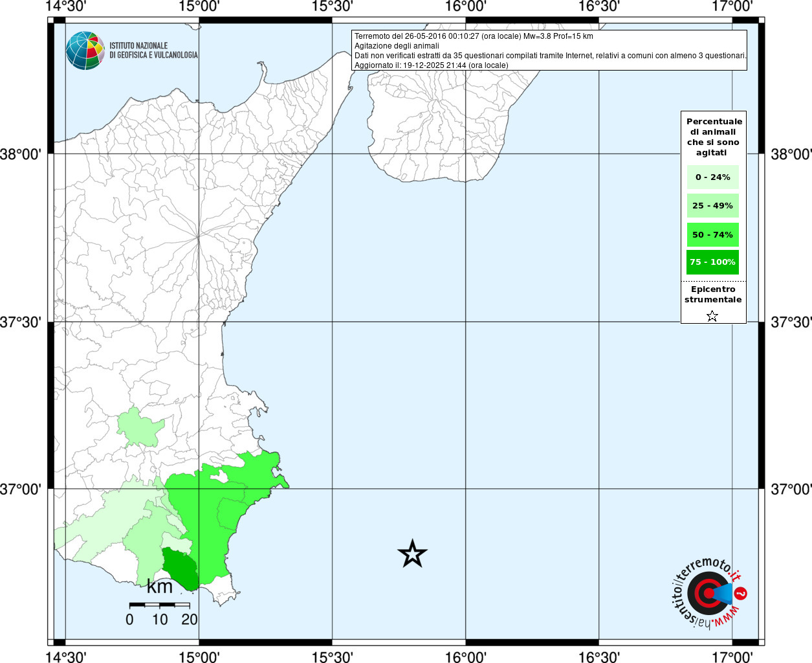Click 'Dati non verificati estratti da 35 questionari' line
The height and width of the screenshot is (663, 812).
(x=551, y=56)
